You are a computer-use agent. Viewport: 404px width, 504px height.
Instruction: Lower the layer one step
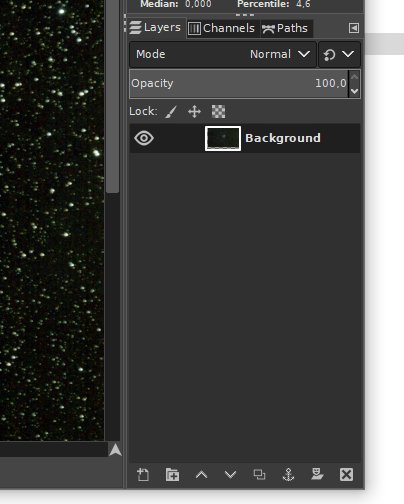(230, 474)
